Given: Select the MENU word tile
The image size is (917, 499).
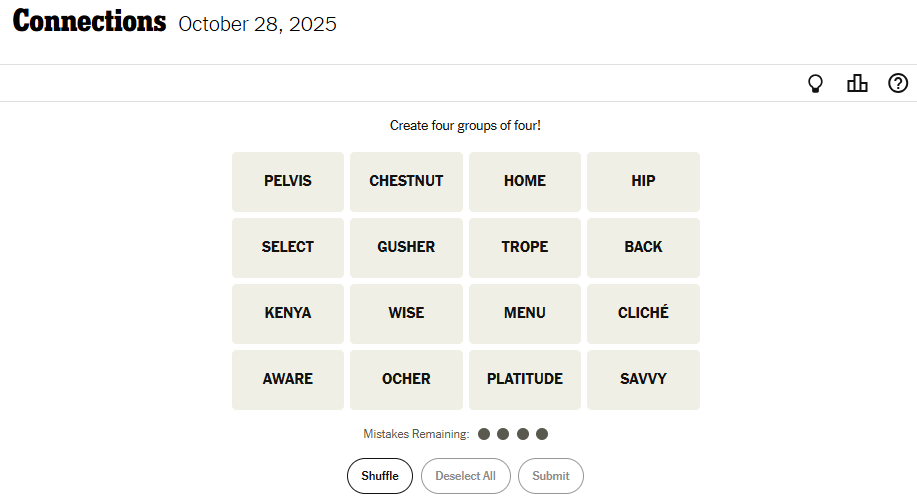Looking at the screenshot, I should 525,313.
